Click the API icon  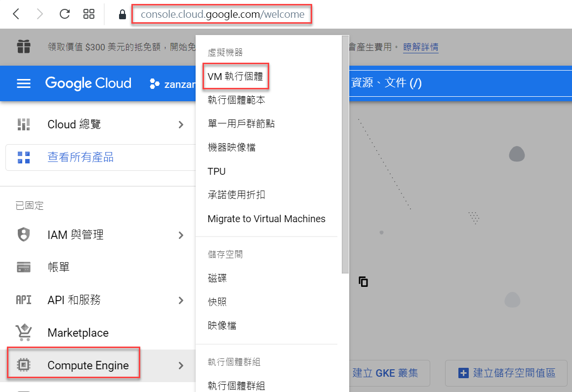[24, 300]
